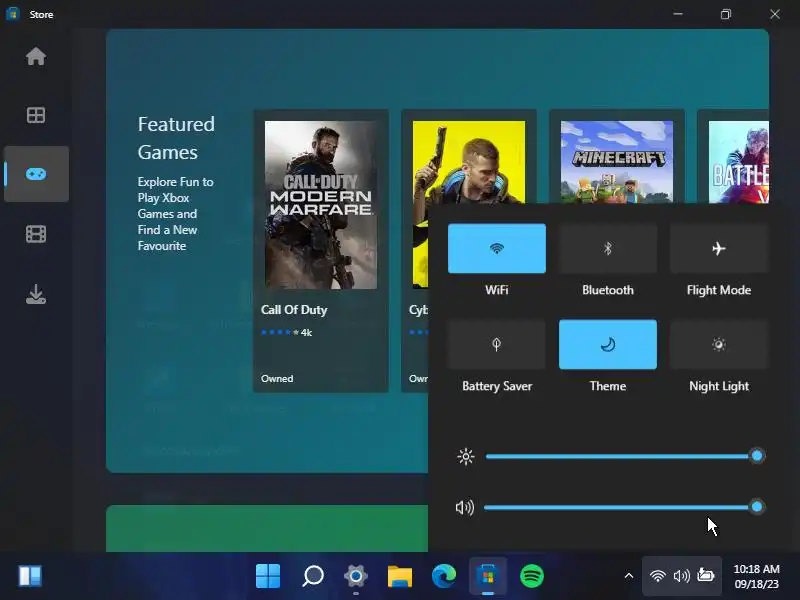Select the Gaming controller sidebar icon

[36, 174]
